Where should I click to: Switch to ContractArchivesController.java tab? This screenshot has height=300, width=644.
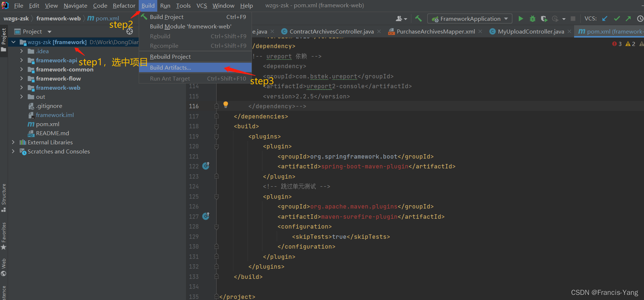click(x=331, y=32)
